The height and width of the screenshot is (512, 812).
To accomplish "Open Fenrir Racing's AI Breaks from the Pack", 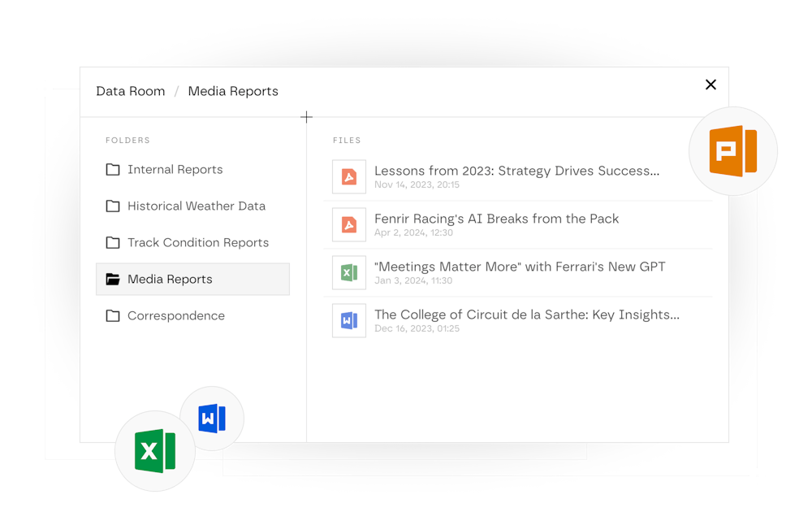I will pyautogui.click(x=496, y=219).
